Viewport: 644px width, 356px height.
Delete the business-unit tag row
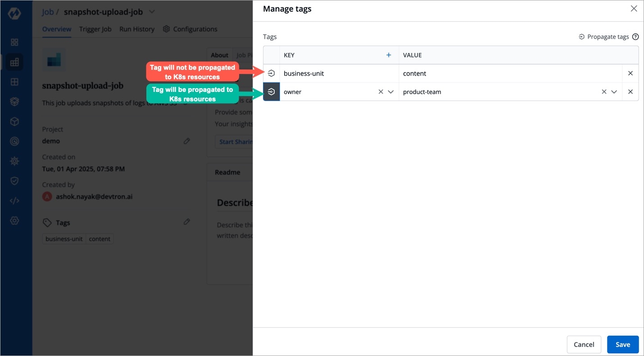pyautogui.click(x=630, y=73)
